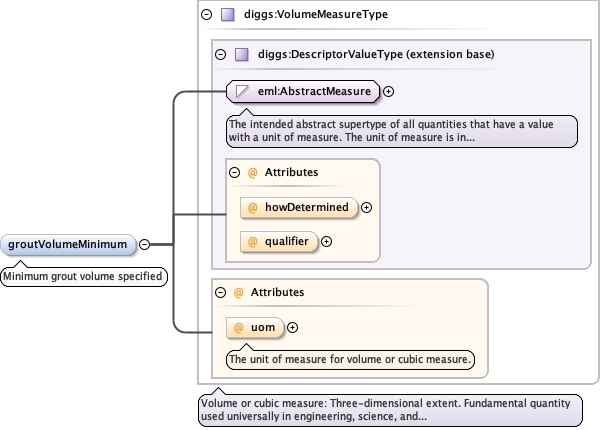This screenshot has width=601, height=430.
Task: Click the purple square icon beside diggs:VolumeMeasureType
Action: tap(227, 15)
